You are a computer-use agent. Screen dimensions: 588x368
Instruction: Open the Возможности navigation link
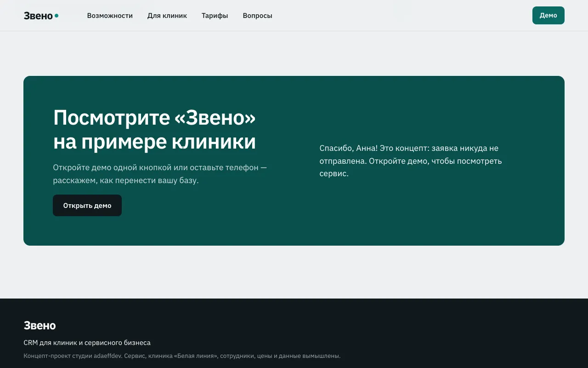point(110,16)
